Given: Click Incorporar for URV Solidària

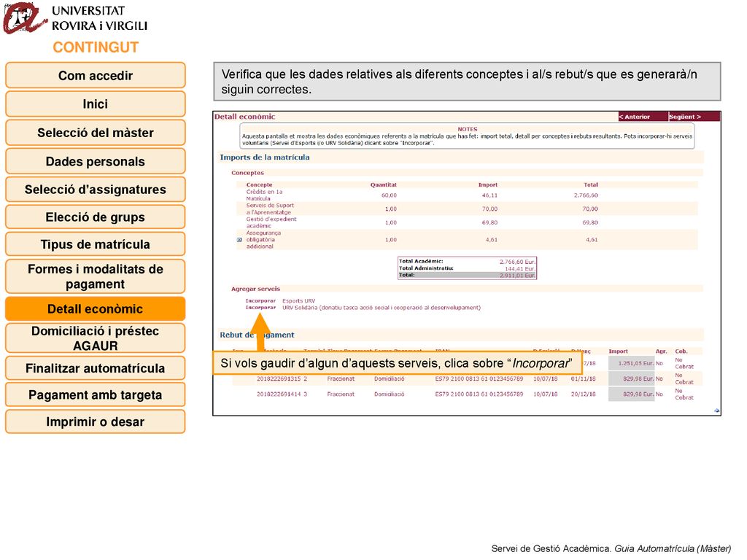Looking at the screenshot, I should coord(260,308).
